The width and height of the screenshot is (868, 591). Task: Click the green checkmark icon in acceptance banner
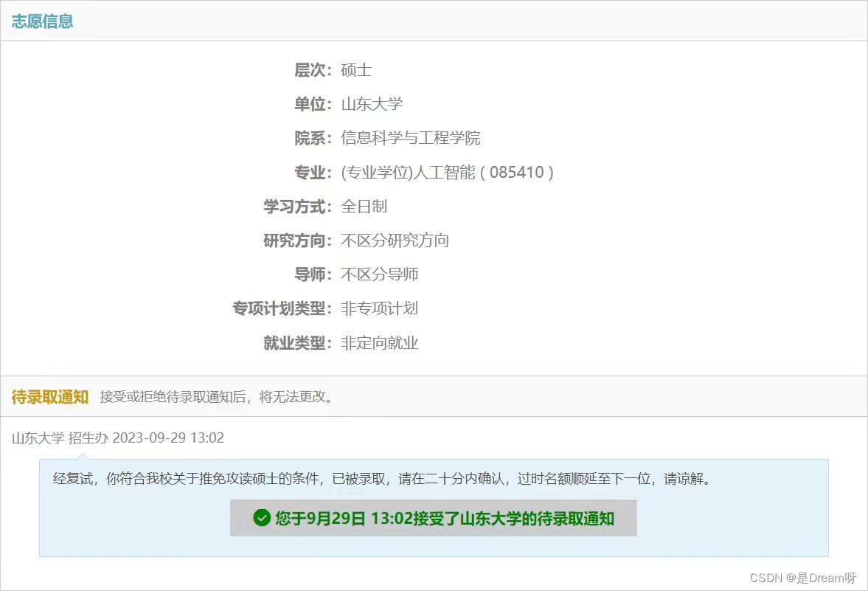point(261,518)
